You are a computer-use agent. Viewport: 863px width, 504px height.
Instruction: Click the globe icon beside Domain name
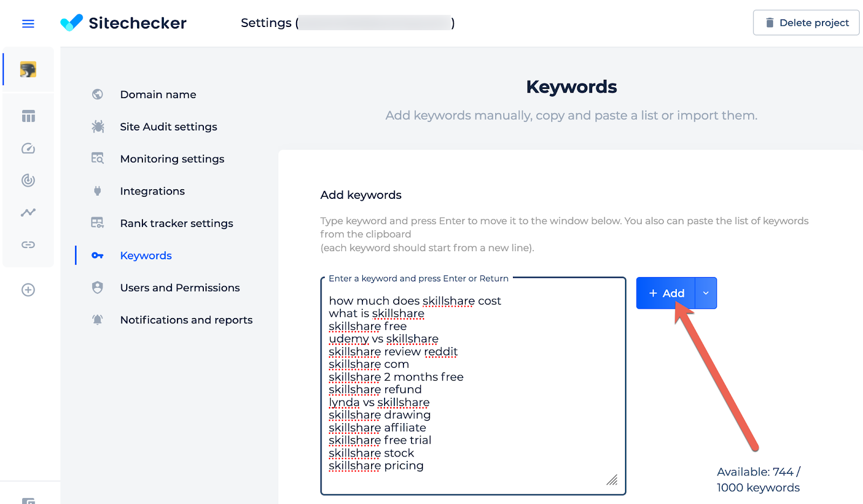click(98, 94)
